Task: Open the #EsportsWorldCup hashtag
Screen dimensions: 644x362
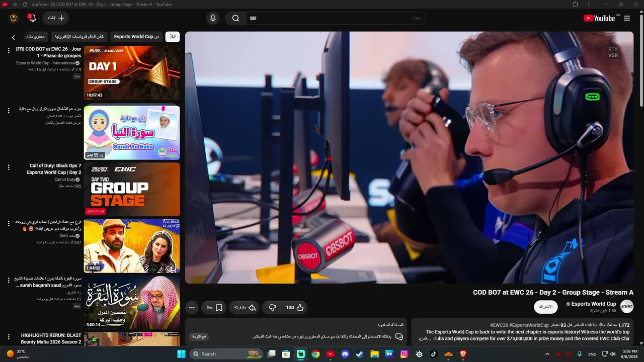Action: click(x=529, y=325)
